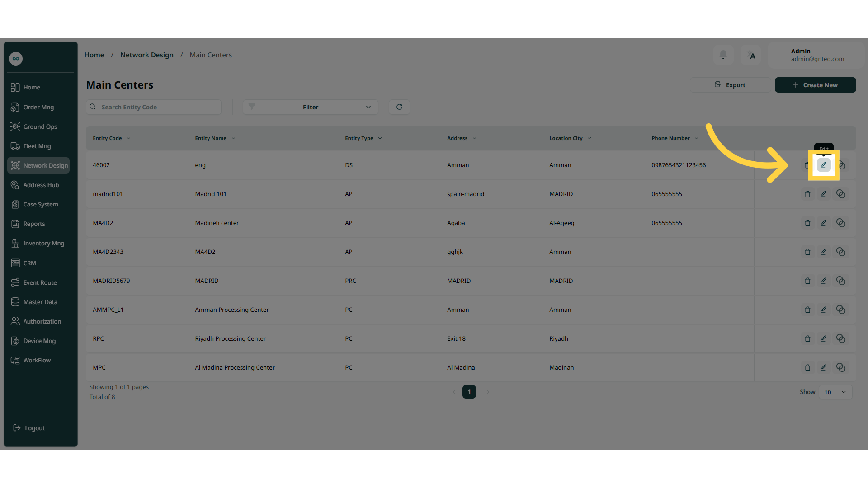Sort by the Address column
868x488 pixels.
[462, 138]
